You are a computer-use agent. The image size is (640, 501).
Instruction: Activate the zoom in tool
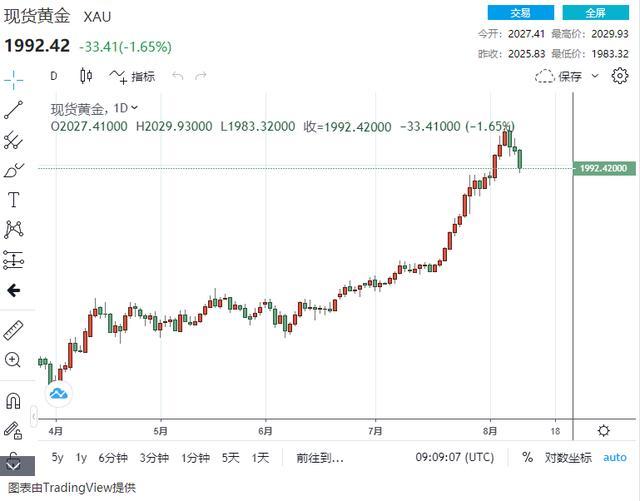tap(14, 360)
